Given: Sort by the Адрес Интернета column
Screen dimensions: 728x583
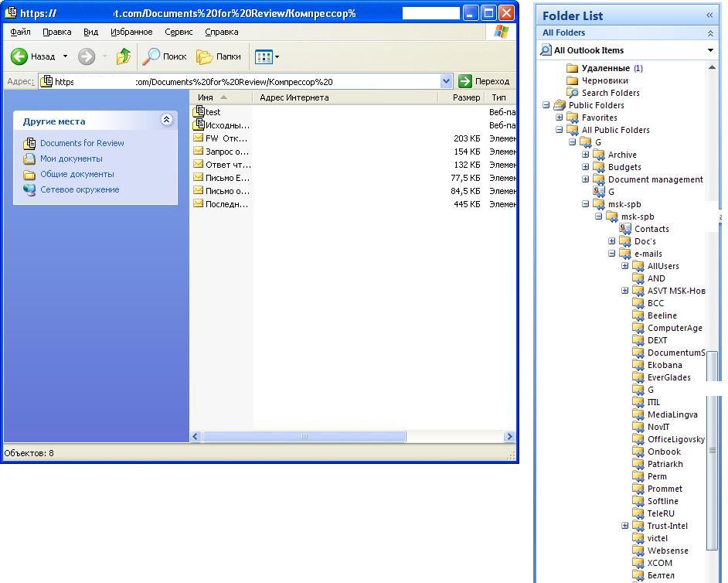Looking at the screenshot, I should click(x=345, y=97).
